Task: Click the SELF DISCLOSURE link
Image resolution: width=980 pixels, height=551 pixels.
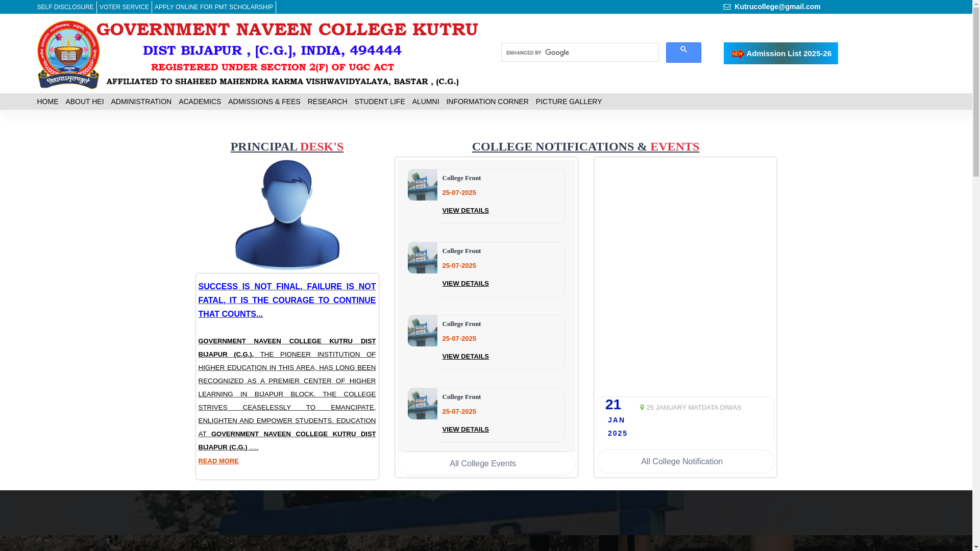Action: click(65, 7)
